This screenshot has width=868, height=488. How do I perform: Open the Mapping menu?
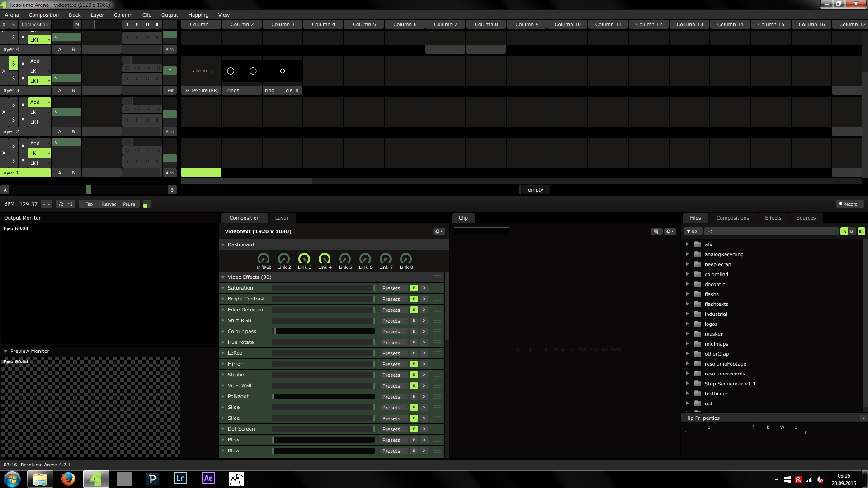(x=198, y=15)
